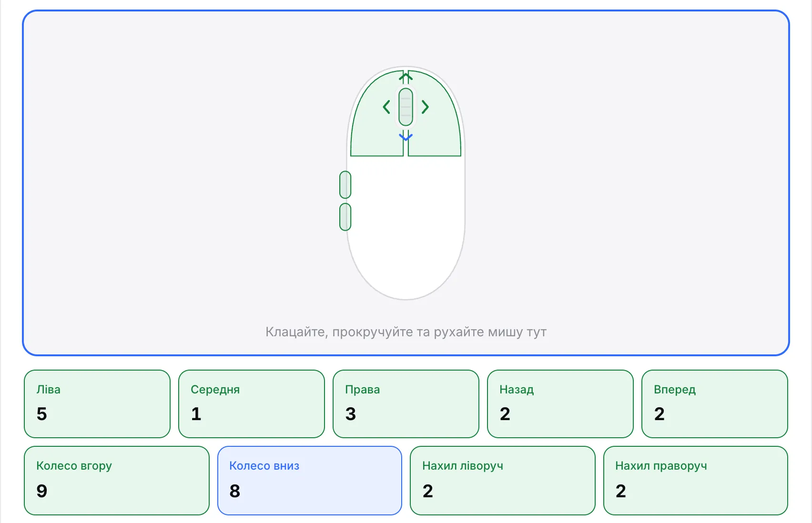This screenshot has width=812, height=523.
Task: Select the Нахил ліворуч counter card
Action: [503, 481]
